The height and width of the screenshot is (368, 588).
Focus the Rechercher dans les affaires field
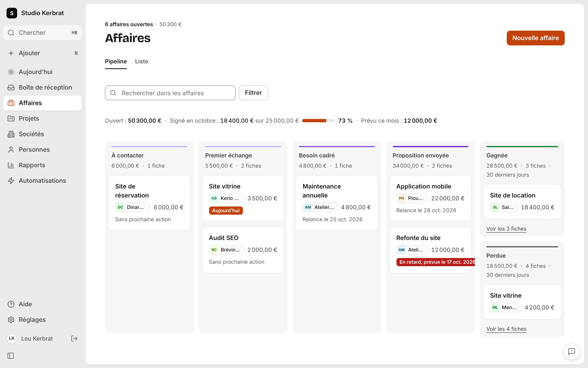170,93
